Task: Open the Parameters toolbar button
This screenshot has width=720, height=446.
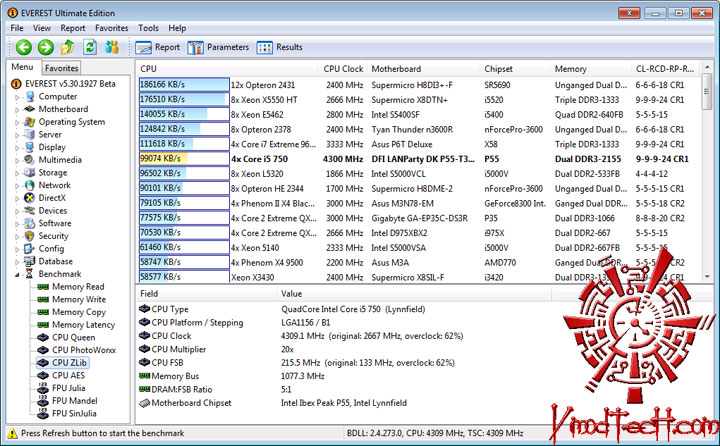Action: click(x=218, y=47)
